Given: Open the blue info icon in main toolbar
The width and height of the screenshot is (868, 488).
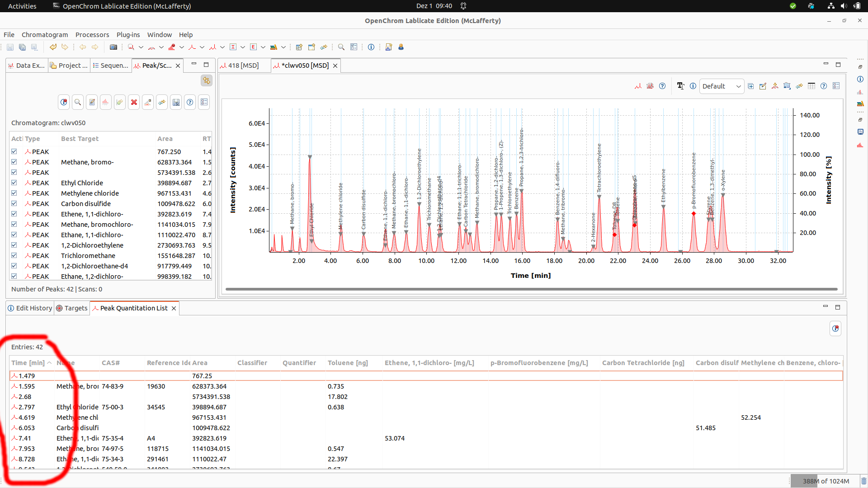Looking at the screenshot, I should (371, 47).
